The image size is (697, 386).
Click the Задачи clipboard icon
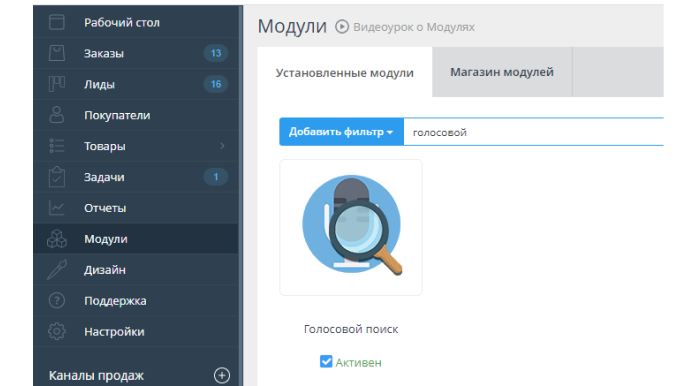pos(57,177)
